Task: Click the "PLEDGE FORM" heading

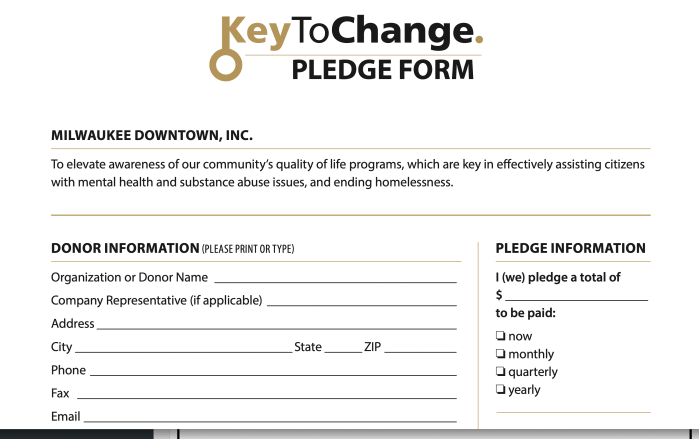Action: point(382,70)
